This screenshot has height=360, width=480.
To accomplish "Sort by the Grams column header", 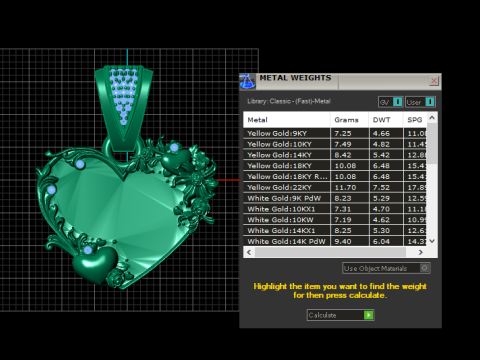I will [x=349, y=120].
